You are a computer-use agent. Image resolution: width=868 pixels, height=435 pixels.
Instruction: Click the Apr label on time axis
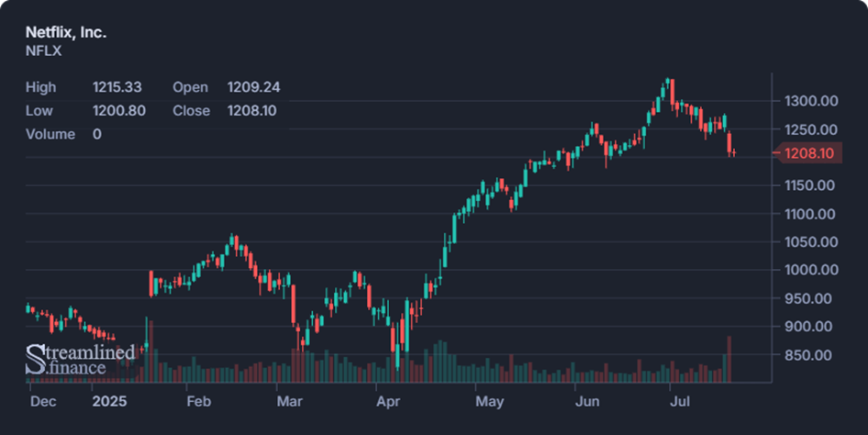click(x=388, y=401)
